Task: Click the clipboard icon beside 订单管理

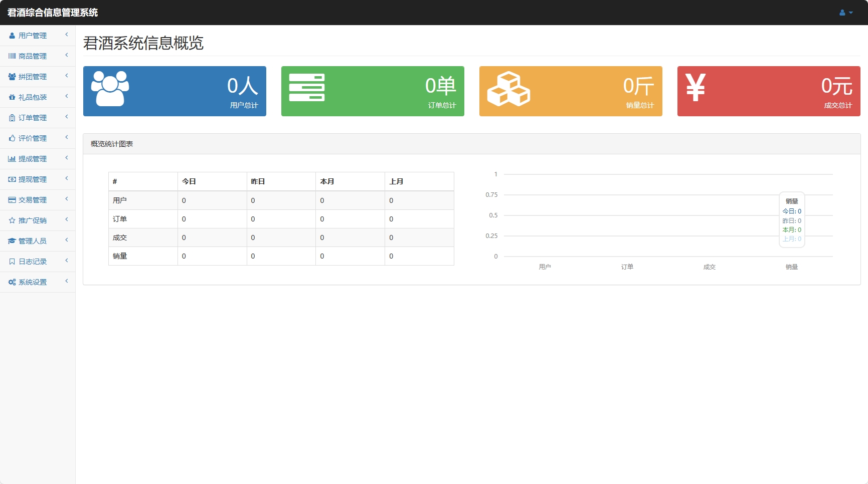Action: (12, 118)
